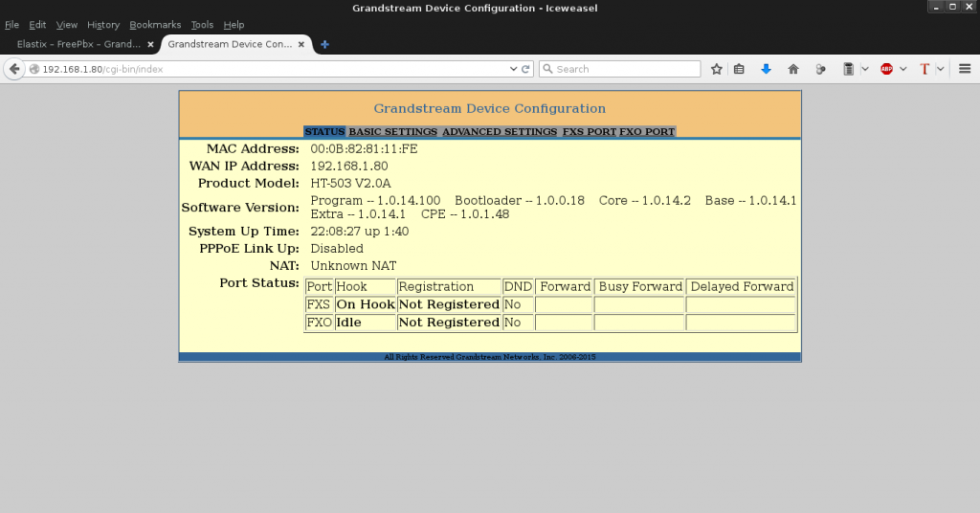Screen dimensions: 980x513
Task: Open the downloads arrow icon
Action: 766,69
